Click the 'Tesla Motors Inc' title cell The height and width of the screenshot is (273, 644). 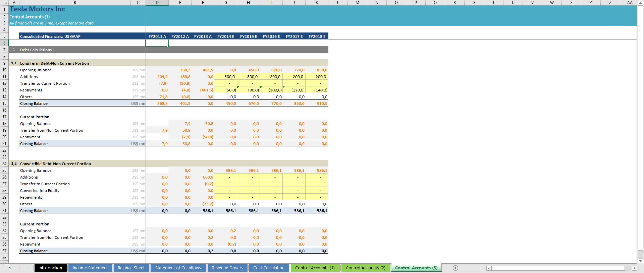click(38, 9)
